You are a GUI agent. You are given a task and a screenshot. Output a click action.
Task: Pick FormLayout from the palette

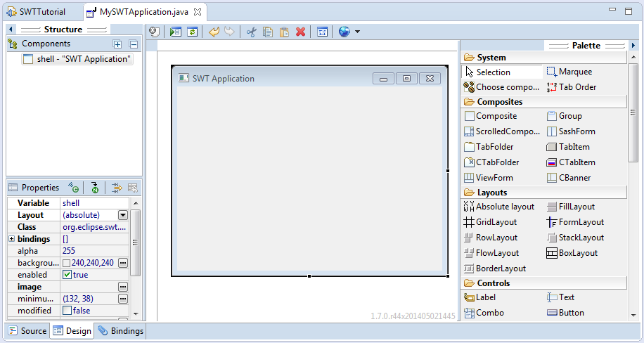pos(575,222)
